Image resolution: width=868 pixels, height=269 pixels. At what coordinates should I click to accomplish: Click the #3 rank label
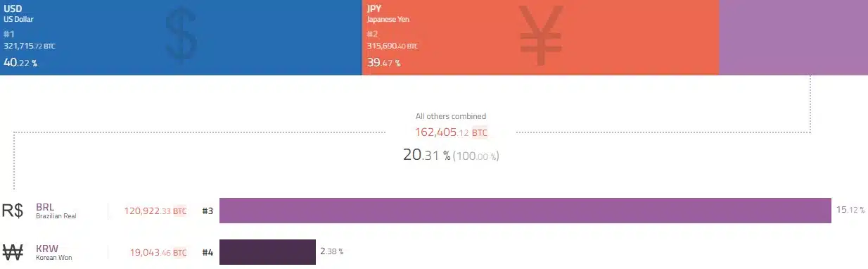208,211
